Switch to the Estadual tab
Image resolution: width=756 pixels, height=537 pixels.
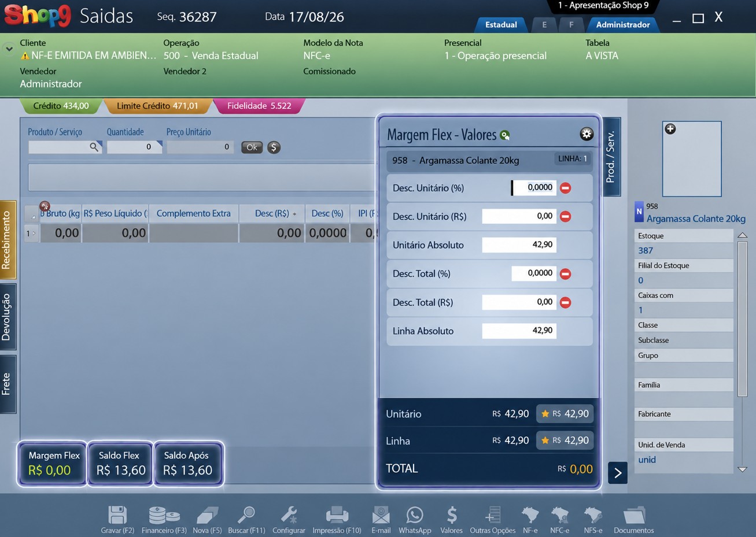[x=501, y=24]
